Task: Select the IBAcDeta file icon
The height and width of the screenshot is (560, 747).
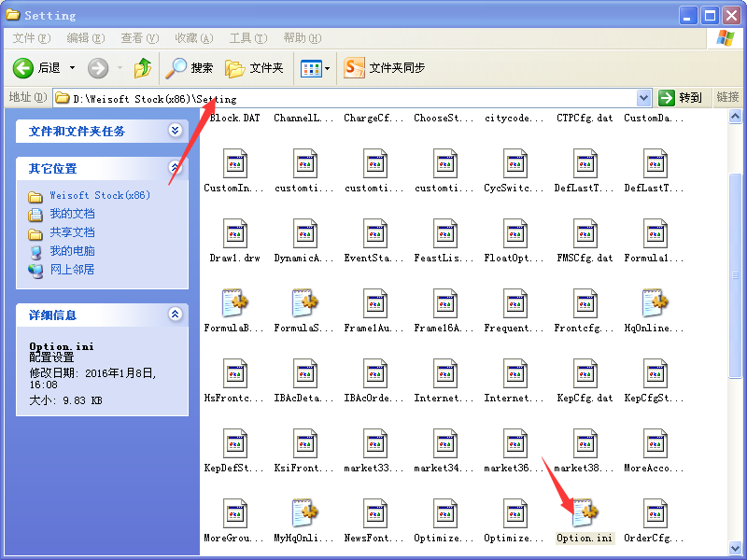Action: 305,373
